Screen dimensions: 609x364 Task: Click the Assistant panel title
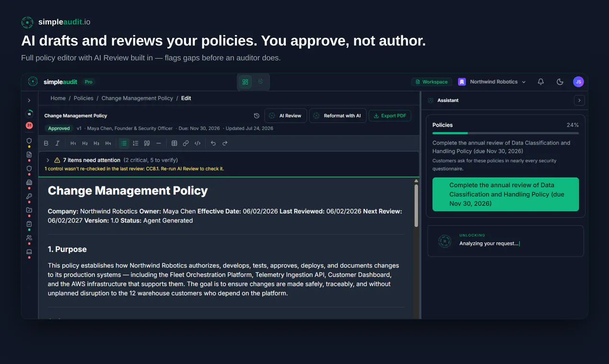point(448,101)
